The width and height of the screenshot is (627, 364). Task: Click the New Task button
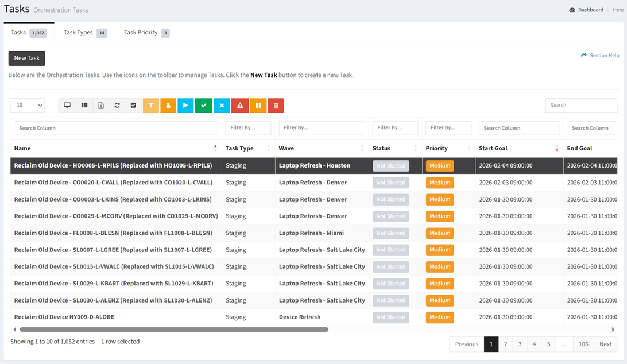26,58
